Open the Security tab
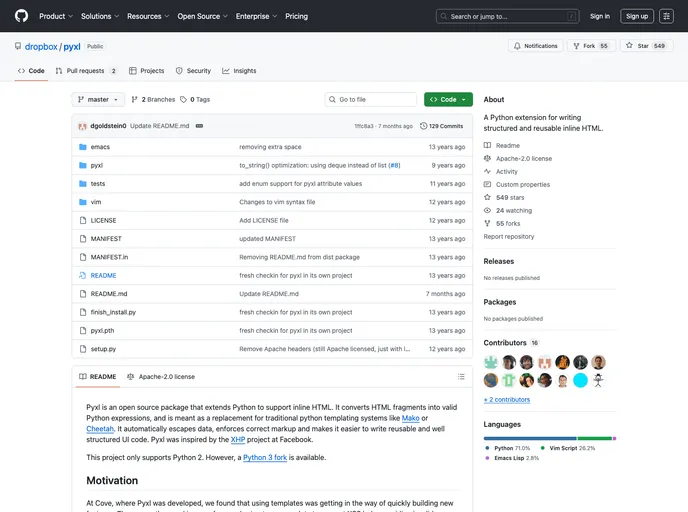The height and width of the screenshot is (512, 688). coord(193,71)
